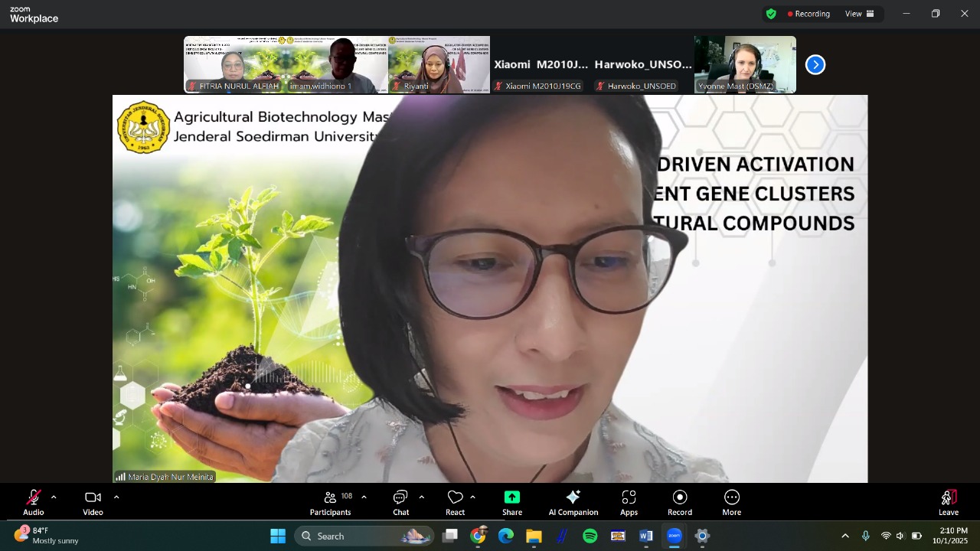Open the AI Companion
980x551 pixels.
pyautogui.click(x=573, y=502)
